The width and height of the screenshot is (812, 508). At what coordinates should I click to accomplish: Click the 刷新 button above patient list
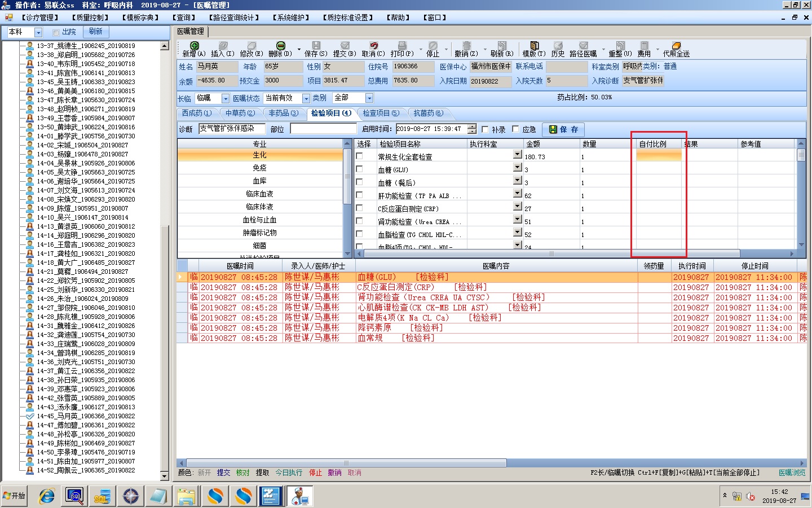(96, 32)
